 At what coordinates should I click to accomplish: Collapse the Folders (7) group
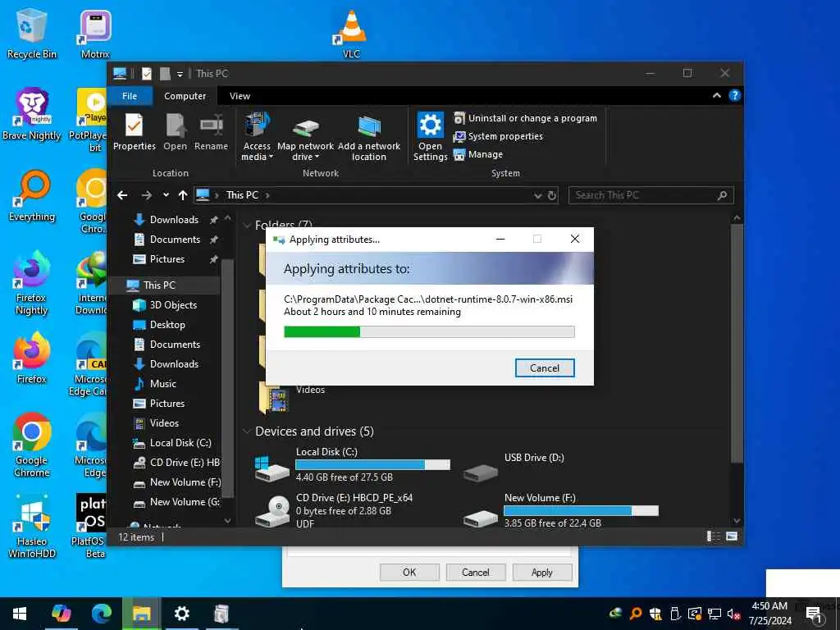coord(247,225)
